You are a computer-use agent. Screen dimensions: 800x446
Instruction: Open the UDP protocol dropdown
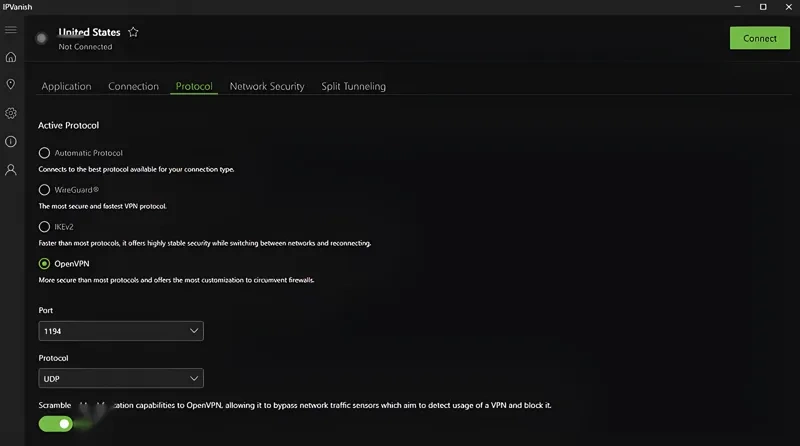click(x=121, y=379)
